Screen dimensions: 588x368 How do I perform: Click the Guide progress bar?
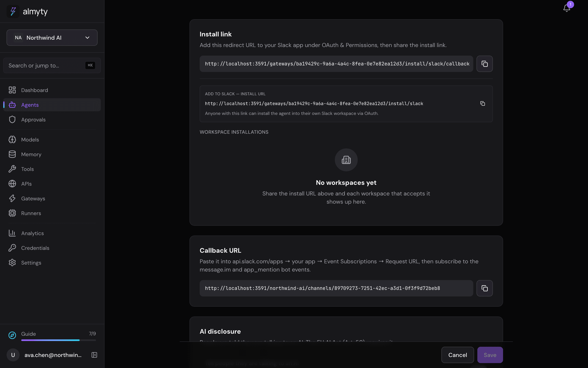click(x=59, y=340)
